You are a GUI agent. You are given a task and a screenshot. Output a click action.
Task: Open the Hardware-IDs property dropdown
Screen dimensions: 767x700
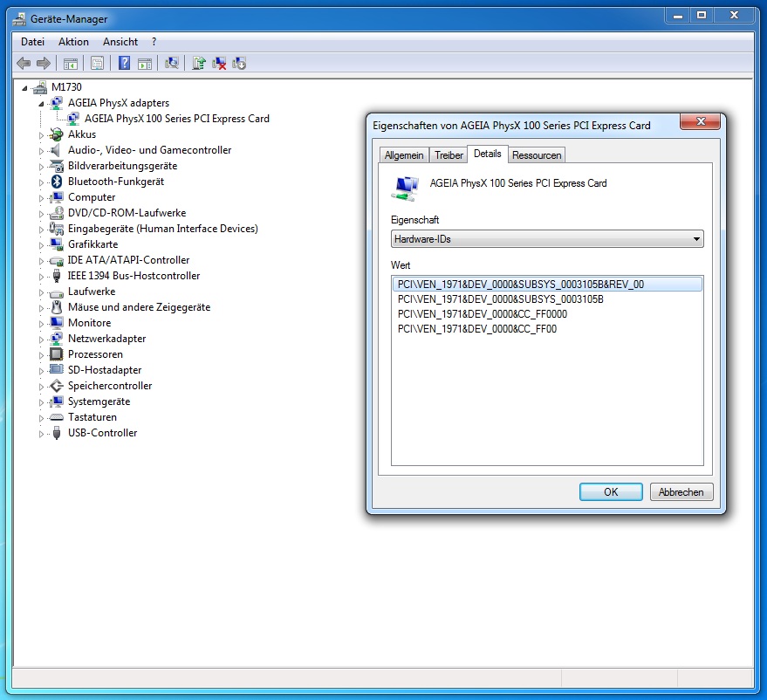tap(547, 238)
